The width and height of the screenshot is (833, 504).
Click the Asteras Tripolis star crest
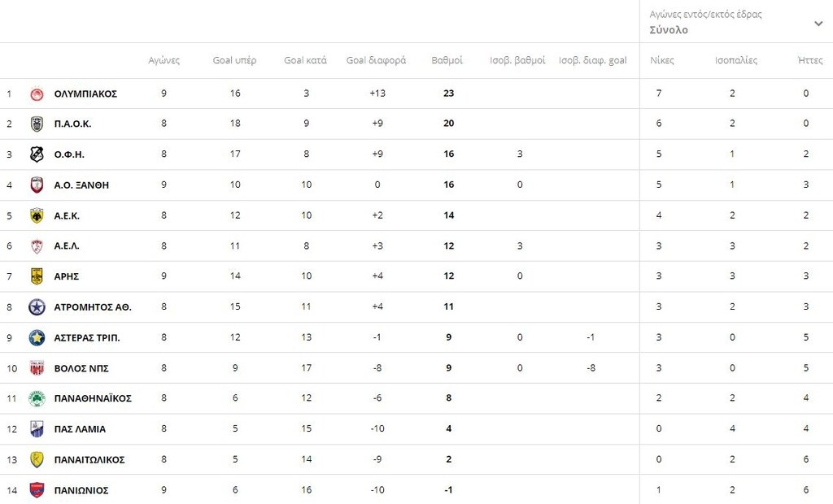click(37, 337)
